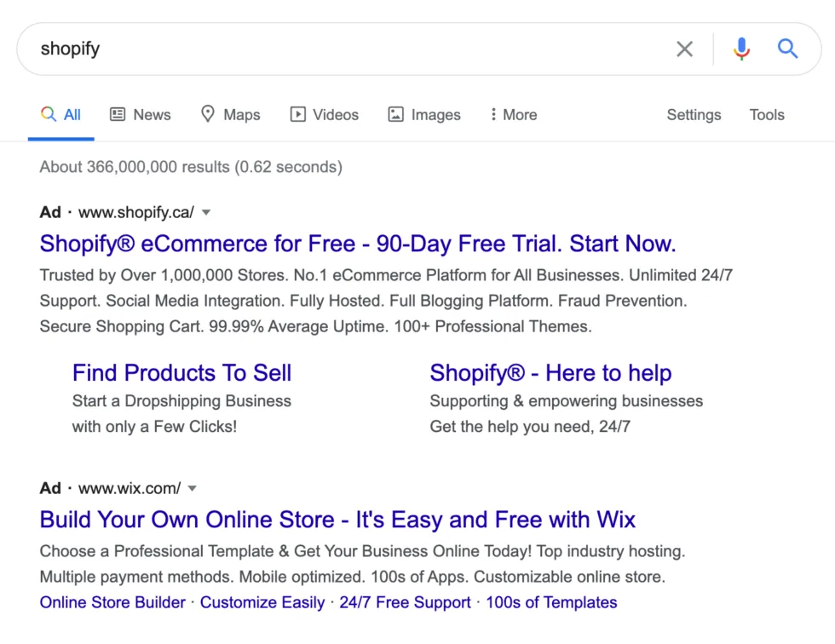Open the Settings menu
The width and height of the screenshot is (835, 644).
click(694, 114)
